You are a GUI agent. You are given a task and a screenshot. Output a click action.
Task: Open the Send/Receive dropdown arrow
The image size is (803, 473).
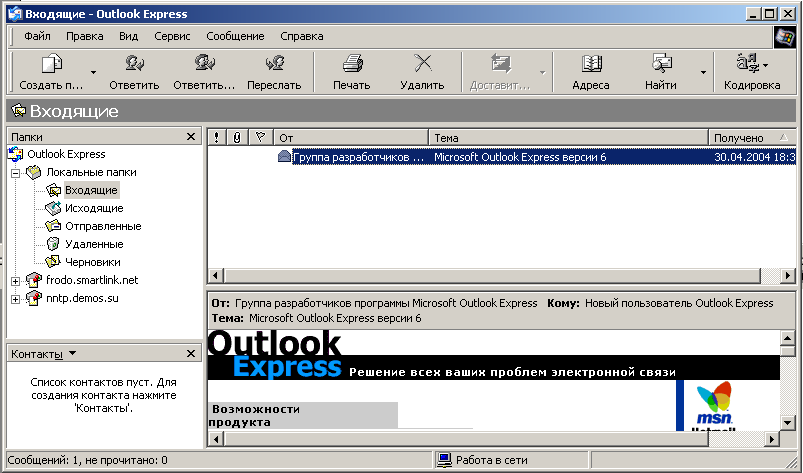click(x=543, y=72)
